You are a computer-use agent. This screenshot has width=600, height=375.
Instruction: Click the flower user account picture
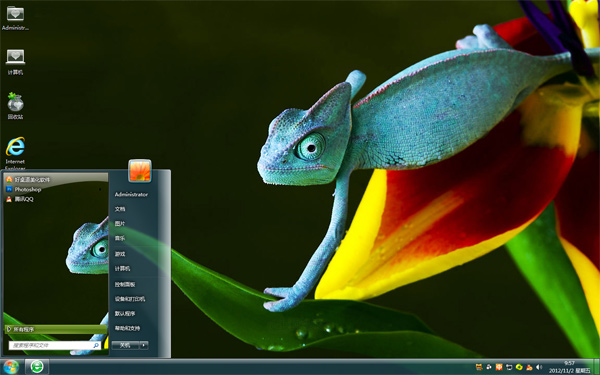(x=140, y=171)
